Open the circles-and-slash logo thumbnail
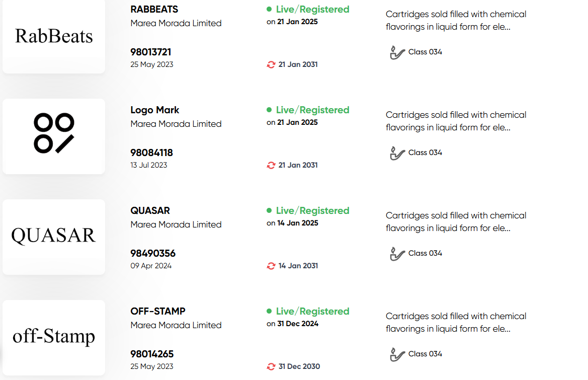 pyautogui.click(x=54, y=136)
